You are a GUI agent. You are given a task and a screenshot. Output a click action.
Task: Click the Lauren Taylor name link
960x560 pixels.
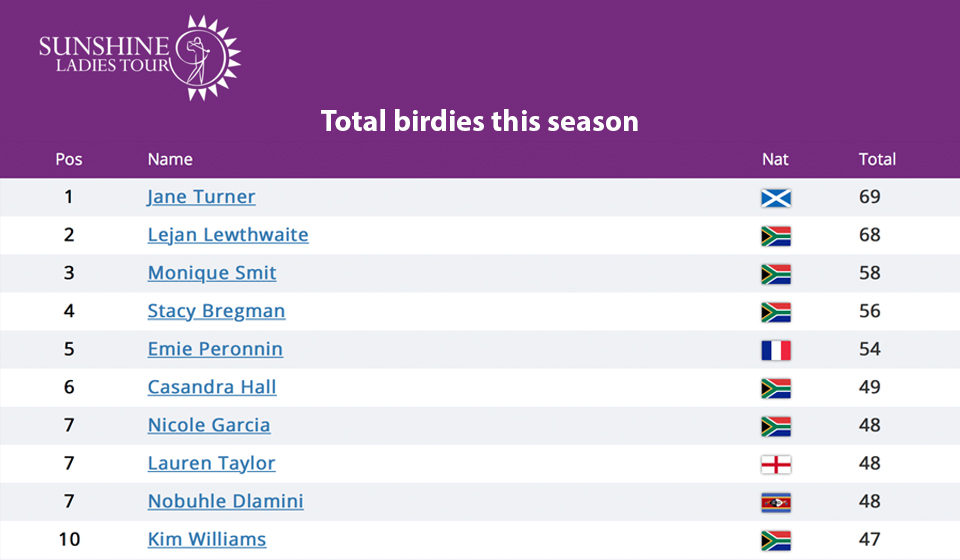211,463
